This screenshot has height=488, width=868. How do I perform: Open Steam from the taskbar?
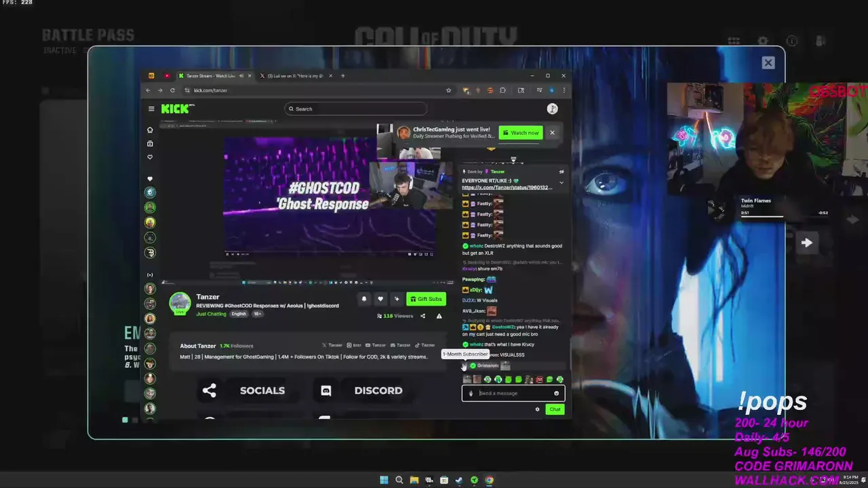coord(459,481)
